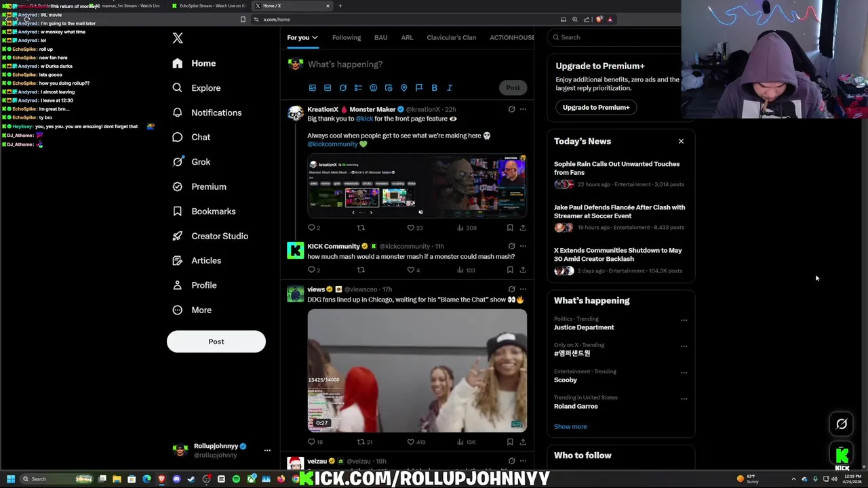Go to Explore in the sidebar

tap(197, 88)
